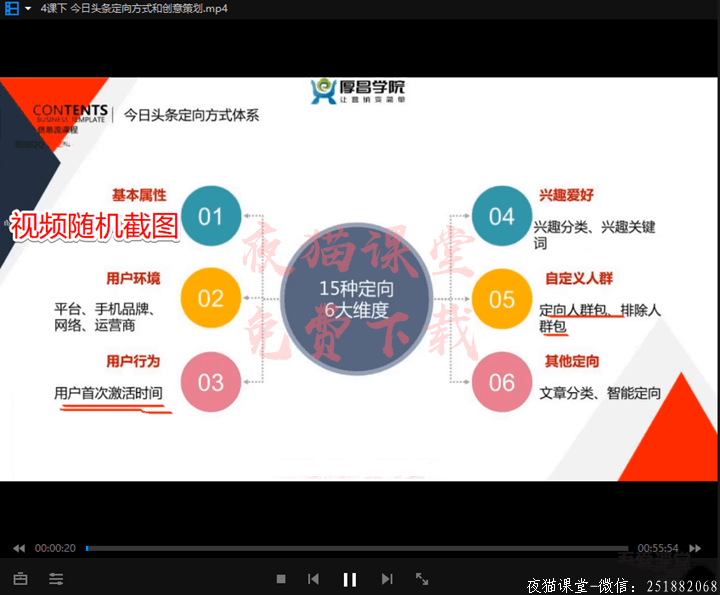Go to the previous track
Image resolution: width=720 pixels, height=595 pixels.
coord(313,579)
